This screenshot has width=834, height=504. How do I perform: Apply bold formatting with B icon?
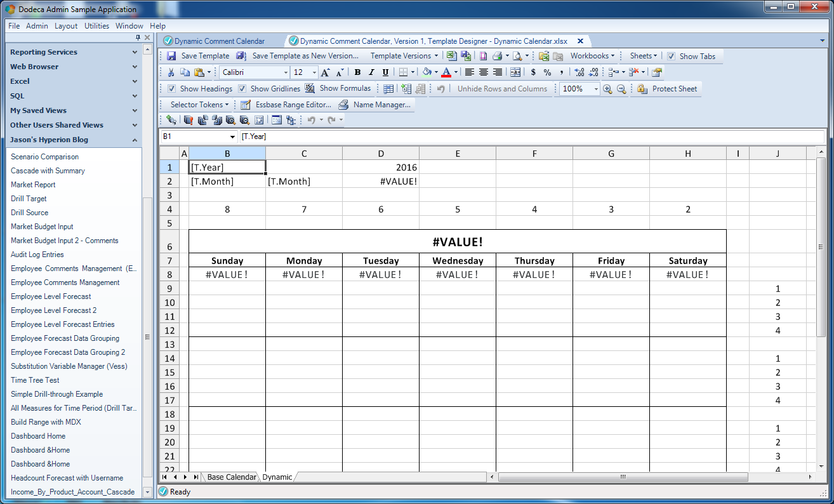[357, 72]
